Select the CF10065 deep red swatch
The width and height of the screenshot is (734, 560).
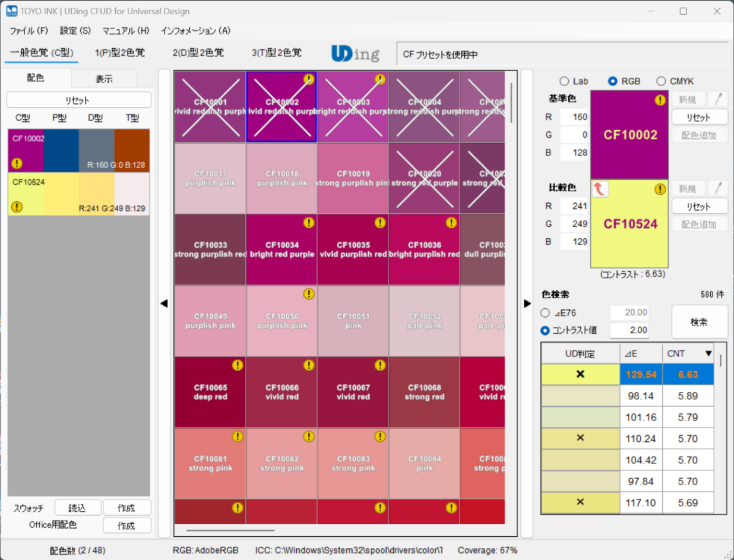pyautogui.click(x=210, y=392)
